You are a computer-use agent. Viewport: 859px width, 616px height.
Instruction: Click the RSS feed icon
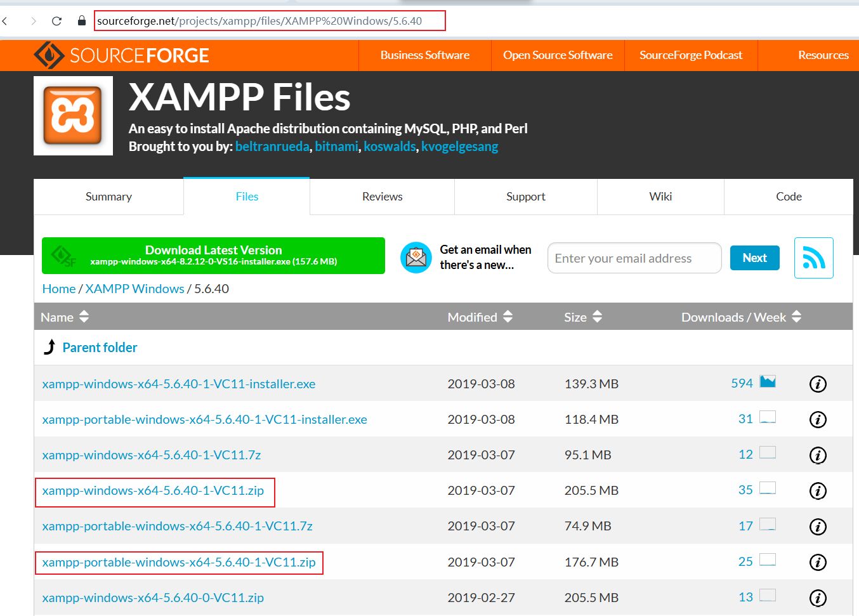(x=813, y=258)
